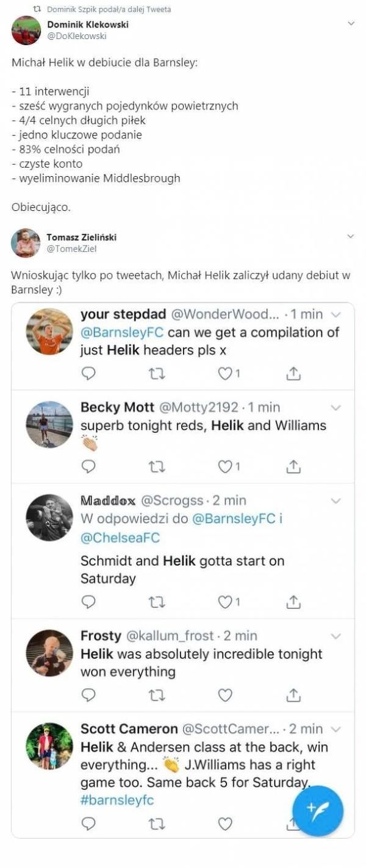The width and height of the screenshot is (366, 868).
Task: View Tomasz Zieliński's profile avatar
Action: pyautogui.click(x=26, y=243)
